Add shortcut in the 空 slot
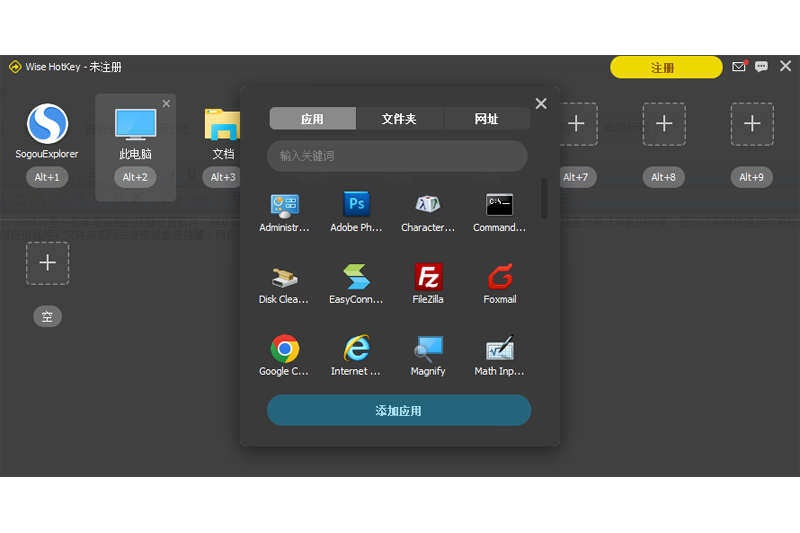800x533 pixels. click(x=47, y=263)
